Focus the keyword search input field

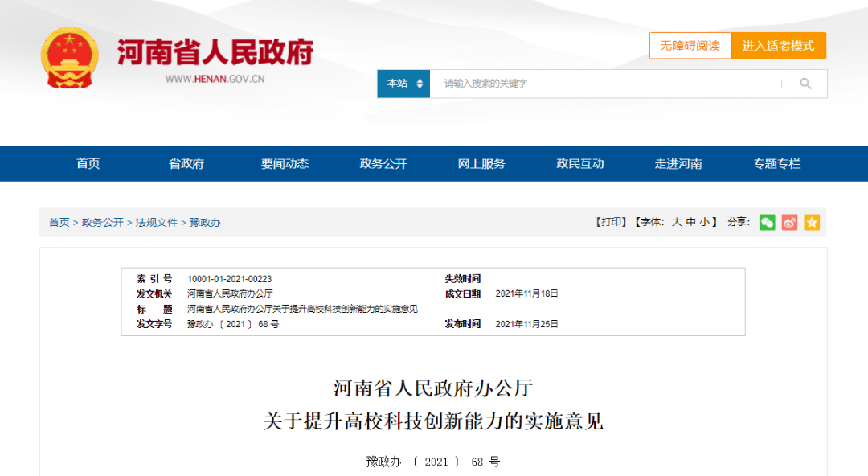[603, 84]
